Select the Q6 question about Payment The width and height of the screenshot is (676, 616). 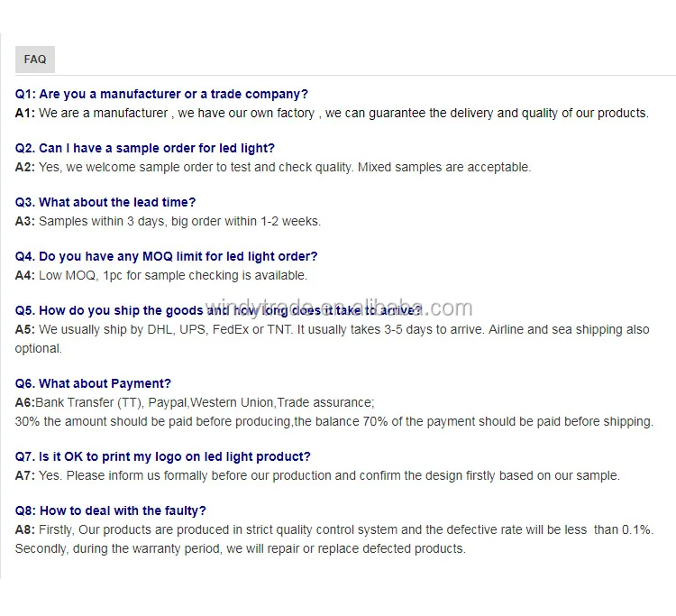(x=93, y=383)
